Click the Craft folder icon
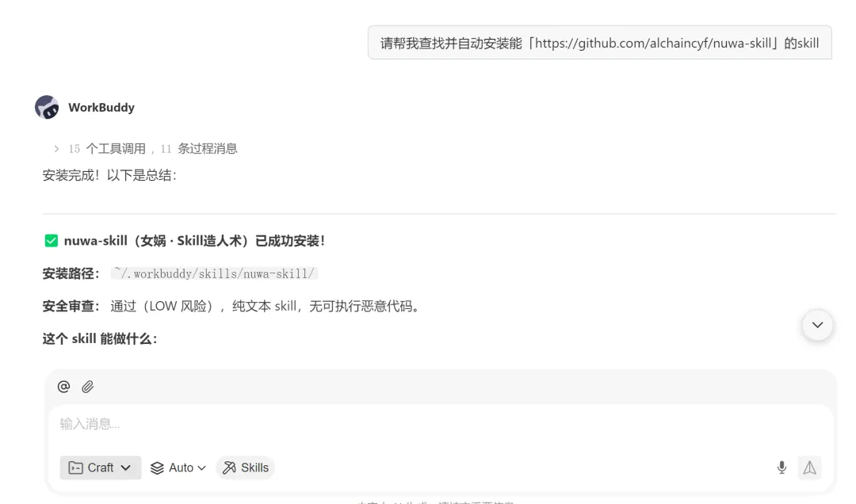This screenshot has width=856, height=504. coord(76,468)
